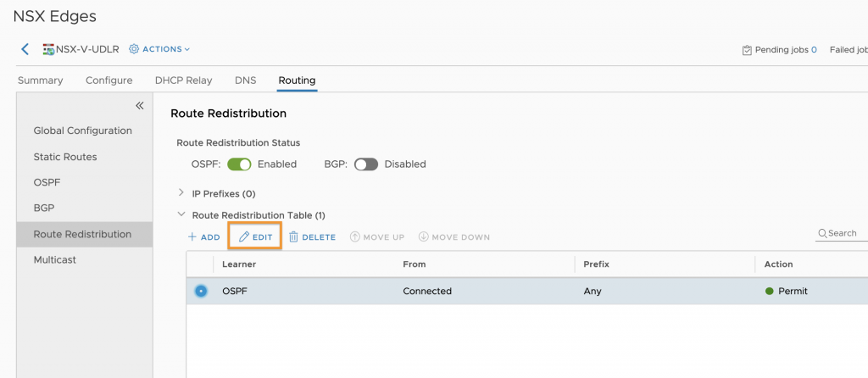Click the Disabled status label

click(x=405, y=164)
